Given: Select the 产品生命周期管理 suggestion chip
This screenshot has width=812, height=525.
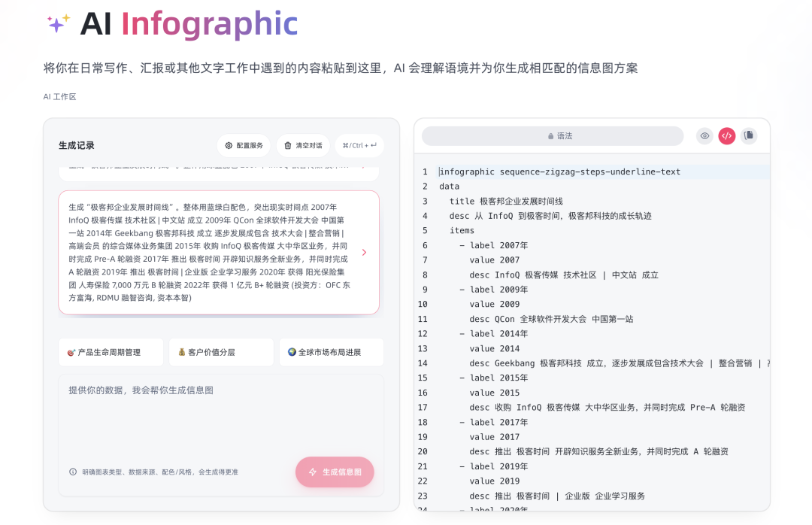Looking at the screenshot, I should [x=110, y=352].
